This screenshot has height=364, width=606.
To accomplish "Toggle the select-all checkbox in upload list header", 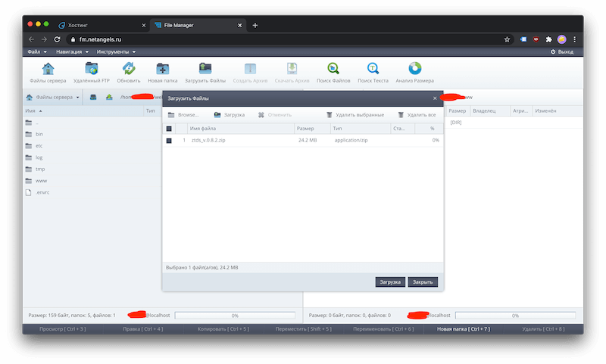I will [x=169, y=129].
